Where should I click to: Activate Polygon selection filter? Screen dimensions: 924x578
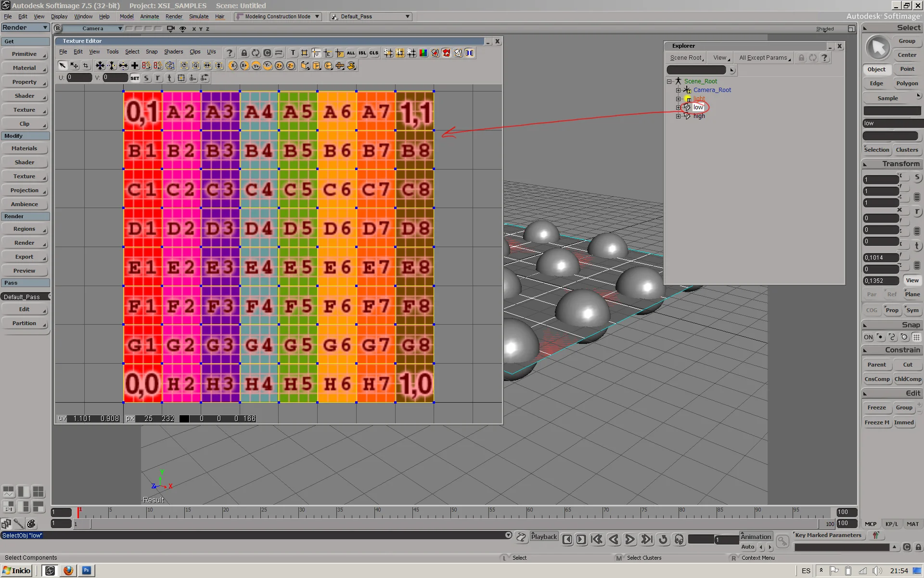click(907, 83)
